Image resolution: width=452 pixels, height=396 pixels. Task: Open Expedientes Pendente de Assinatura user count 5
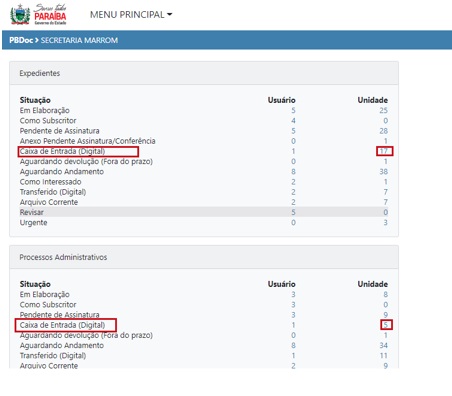(293, 131)
